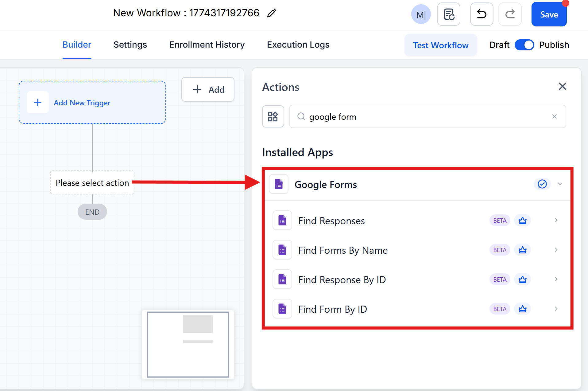Click the Google Forms app icon

[x=279, y=184]
